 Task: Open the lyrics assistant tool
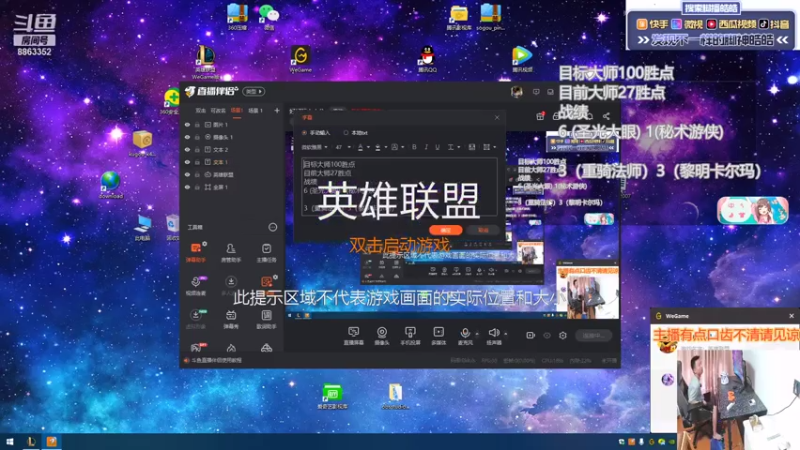(266, 319)
